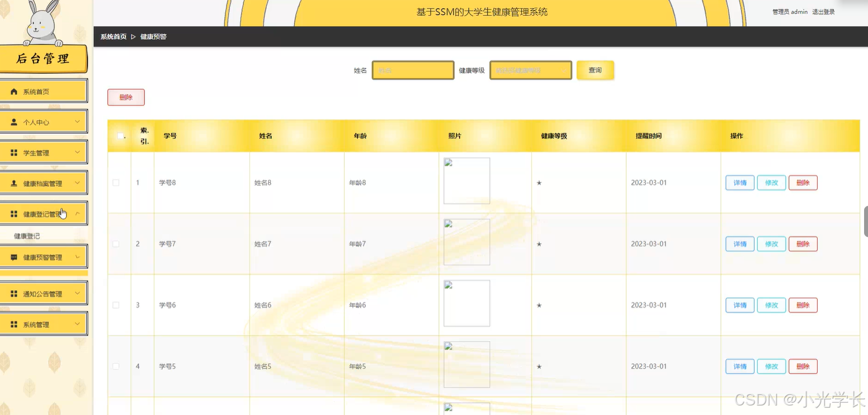Expand the 通知公告管理 menu chevron
Screen dimensions: 868x415
(x=78, y=293)
